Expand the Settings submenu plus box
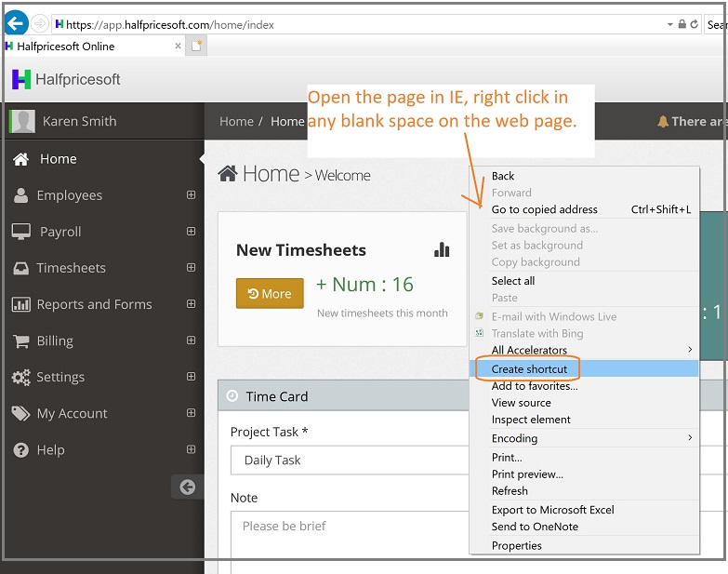 (x=191, y=376)
